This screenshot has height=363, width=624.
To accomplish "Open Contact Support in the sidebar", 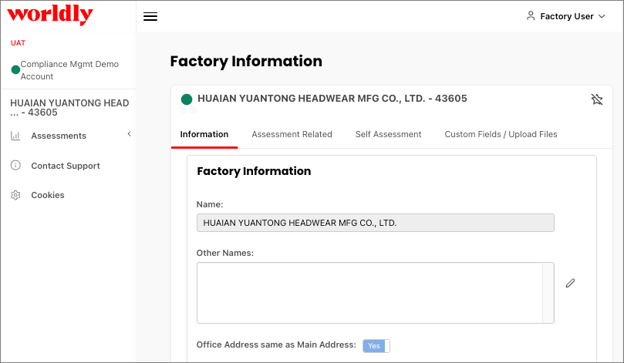I will [x=66, y=166].
